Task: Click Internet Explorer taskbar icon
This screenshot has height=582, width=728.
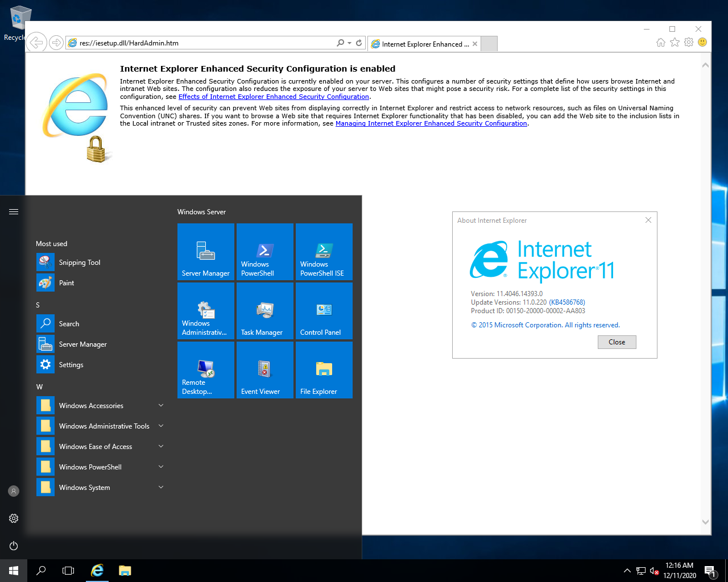Action: 97,571
